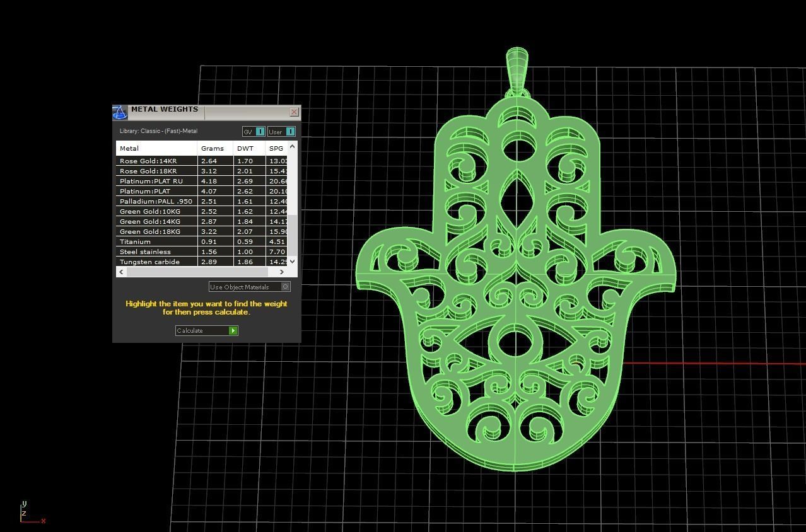Select the Steel stainless row

coord(202,252)
